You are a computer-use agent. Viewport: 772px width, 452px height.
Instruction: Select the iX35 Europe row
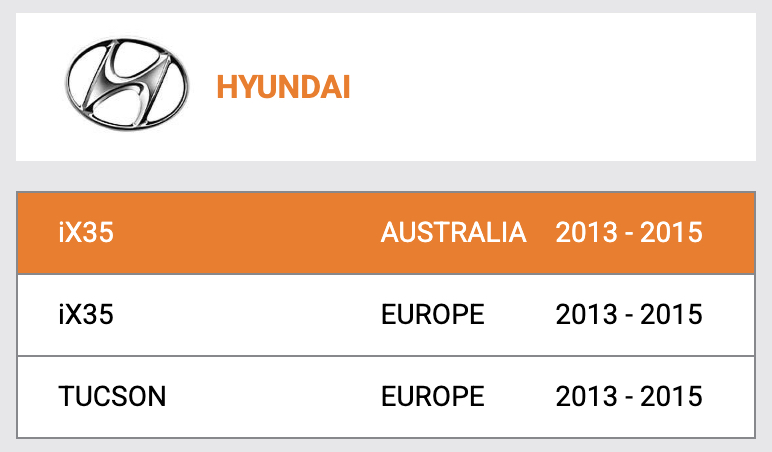(386, 315)
